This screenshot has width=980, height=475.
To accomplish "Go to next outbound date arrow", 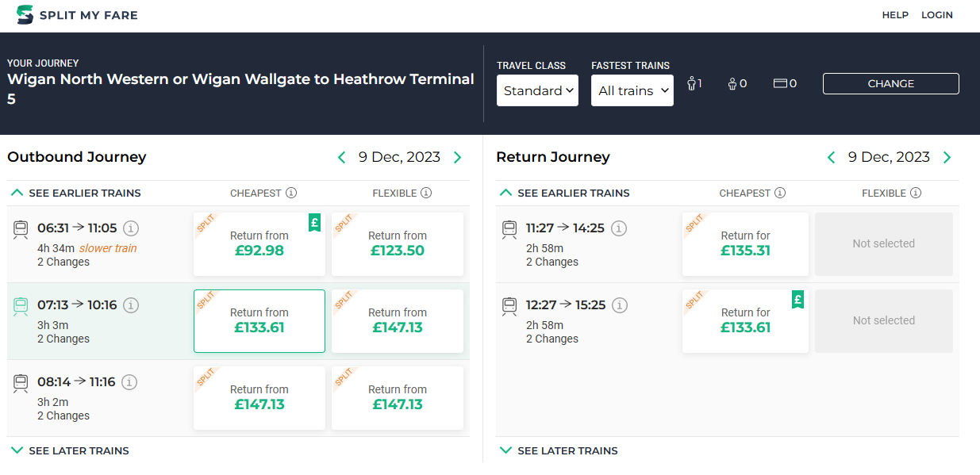I will (457, 157).
